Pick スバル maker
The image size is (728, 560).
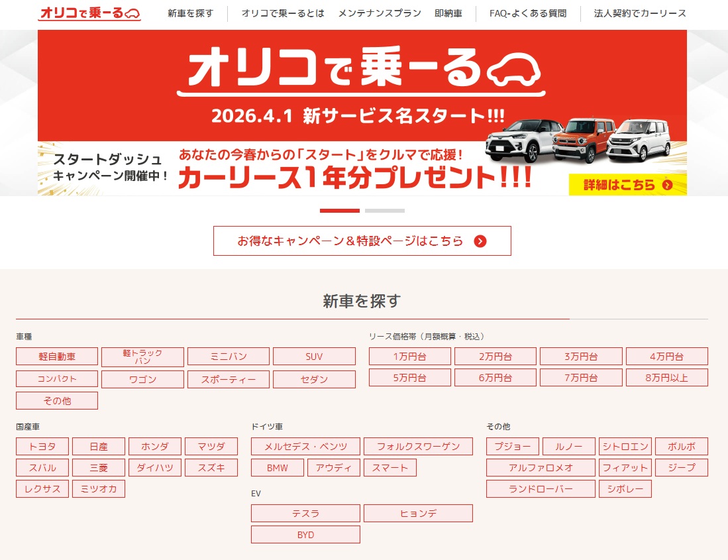42,468
